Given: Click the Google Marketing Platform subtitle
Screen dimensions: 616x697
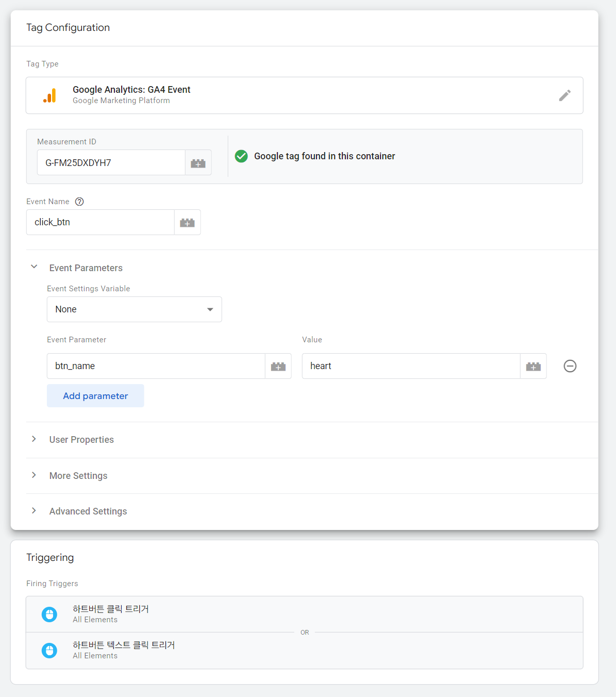Looking at the screenshot, I should [x=121, y=101].
